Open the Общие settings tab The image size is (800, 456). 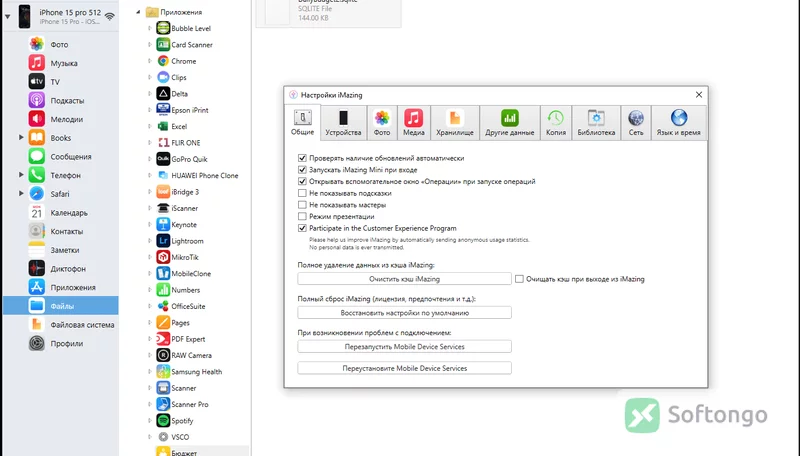(303, 122)
